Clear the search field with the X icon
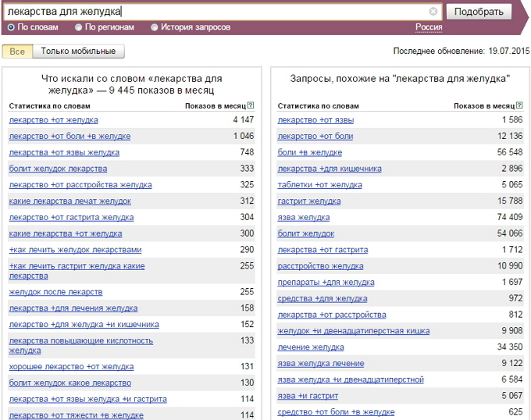 433,12
